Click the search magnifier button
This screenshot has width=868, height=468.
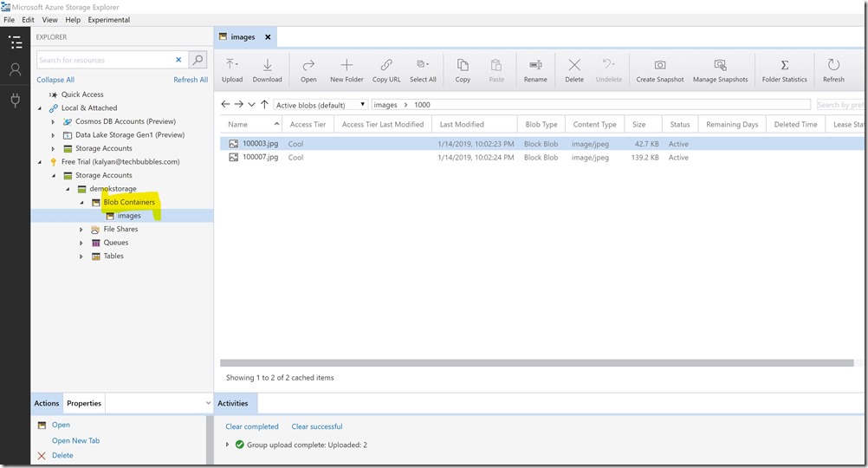[198, 59]
